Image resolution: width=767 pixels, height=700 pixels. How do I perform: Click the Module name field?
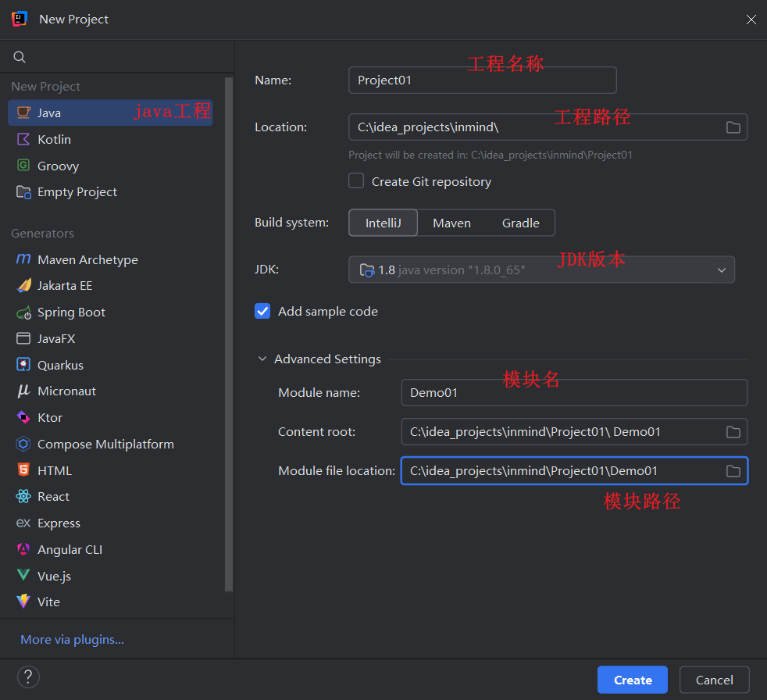(574, 393)
